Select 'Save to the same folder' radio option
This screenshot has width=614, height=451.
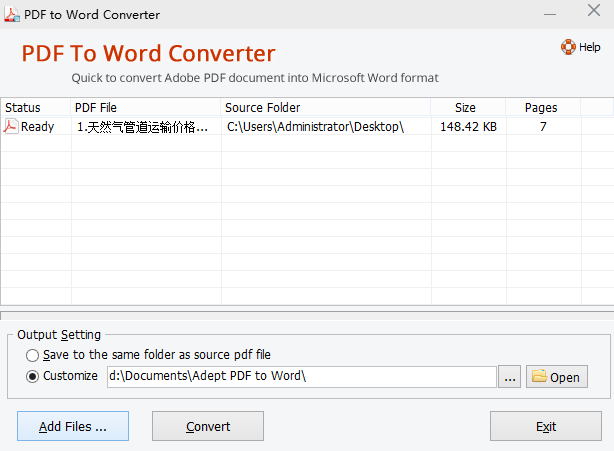[x=33, y=355]
